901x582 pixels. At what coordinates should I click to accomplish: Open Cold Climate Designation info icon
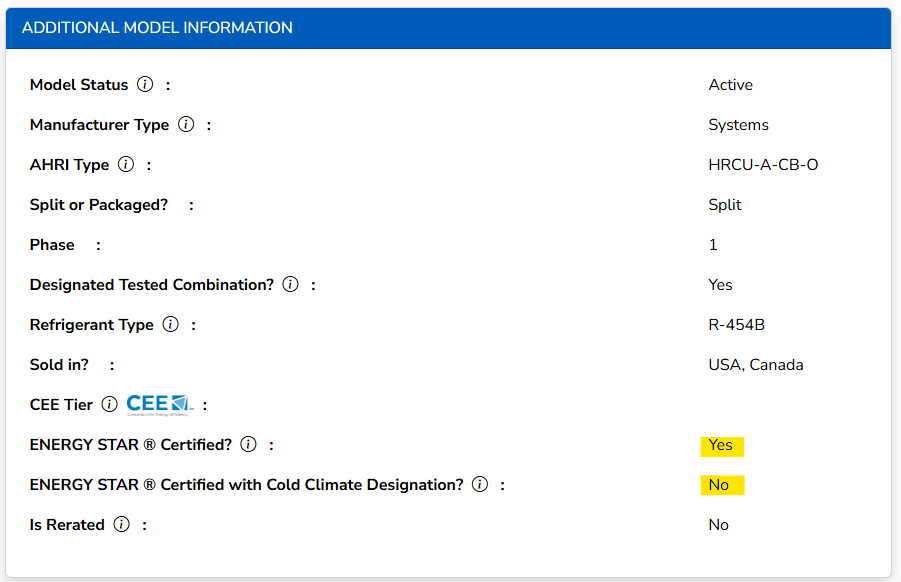click(x=479, y=484)
